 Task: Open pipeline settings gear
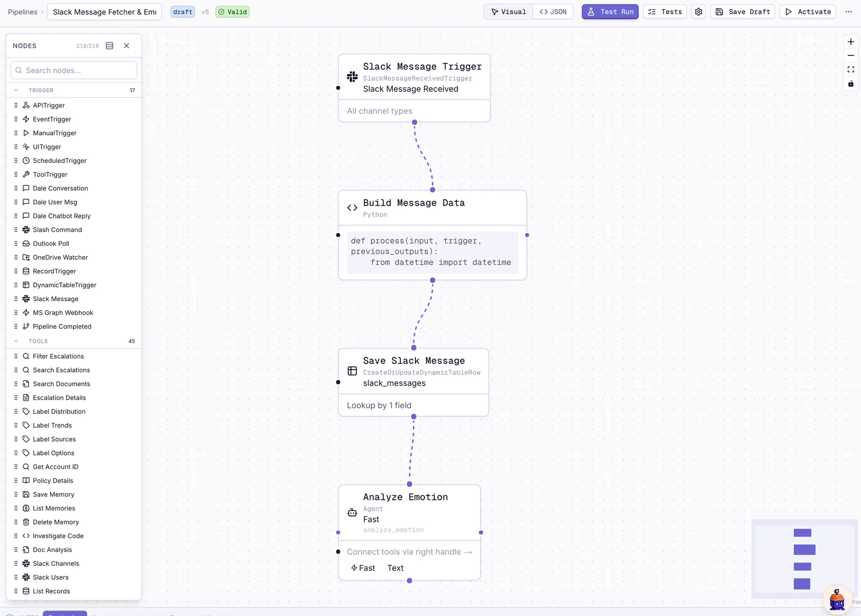(x=698, y=12)
